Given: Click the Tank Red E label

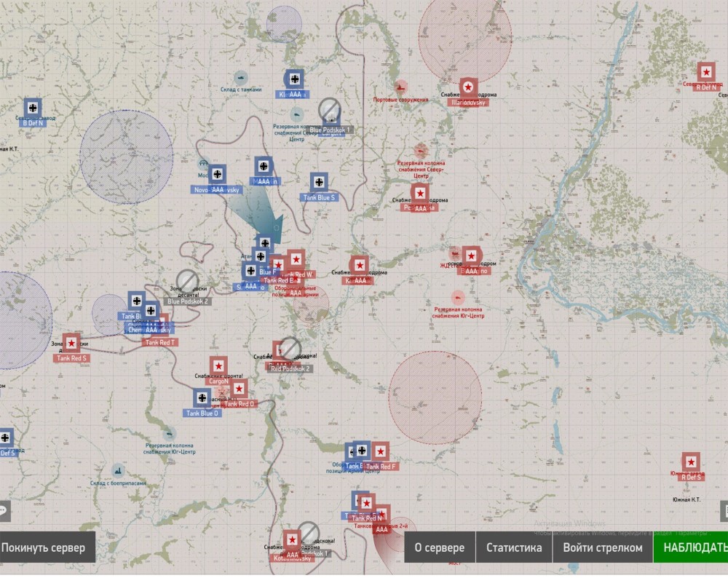Looking at the screenshot, I should (278, 280).
